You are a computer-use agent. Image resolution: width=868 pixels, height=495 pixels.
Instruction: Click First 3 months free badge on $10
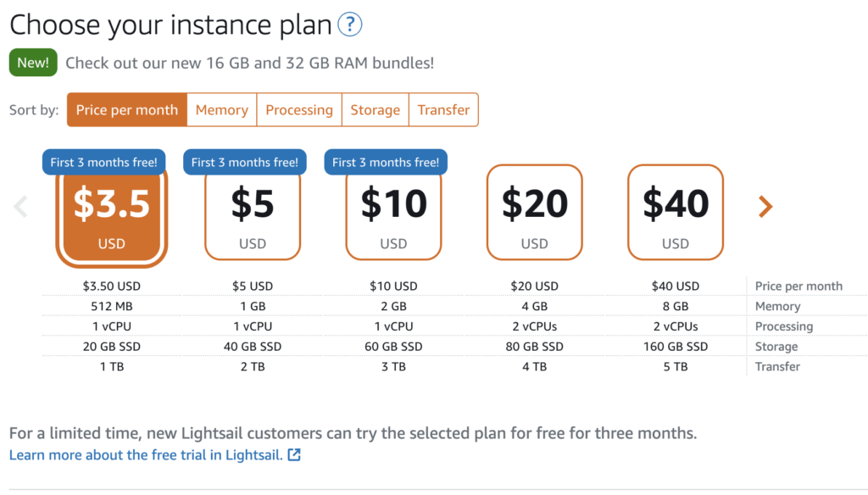click(x=386, y=162)
